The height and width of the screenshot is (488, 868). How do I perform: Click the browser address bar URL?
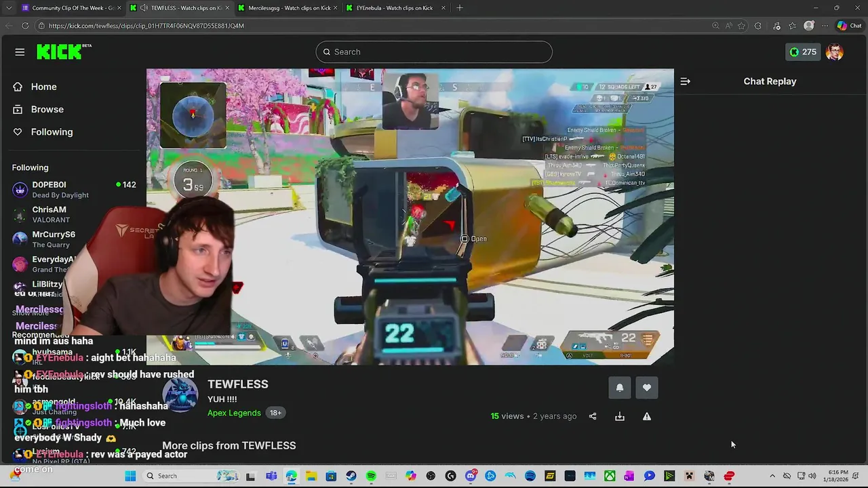click(146, 26)
